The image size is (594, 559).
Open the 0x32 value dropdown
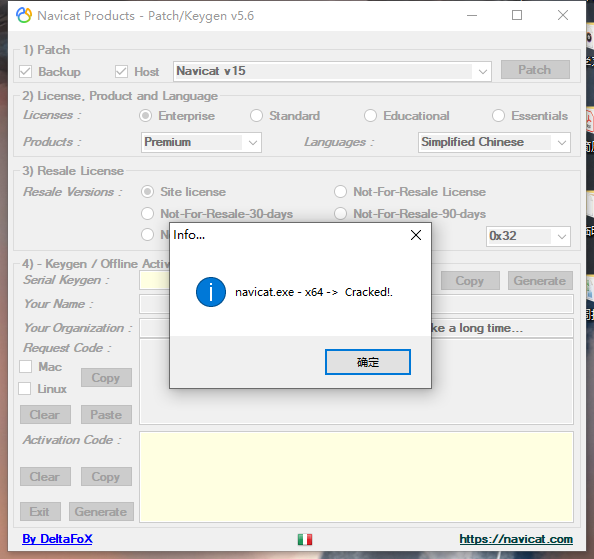pos(528,236)
